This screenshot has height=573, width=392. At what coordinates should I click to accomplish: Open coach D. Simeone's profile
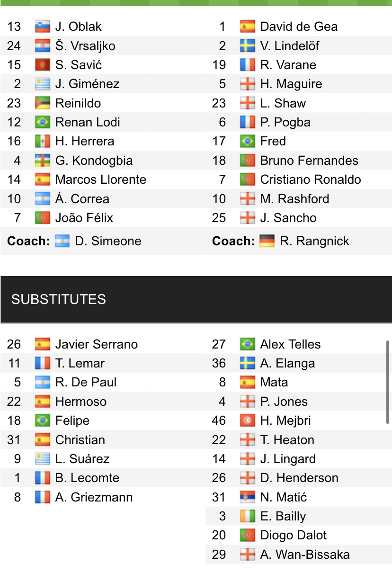(108, 241)
